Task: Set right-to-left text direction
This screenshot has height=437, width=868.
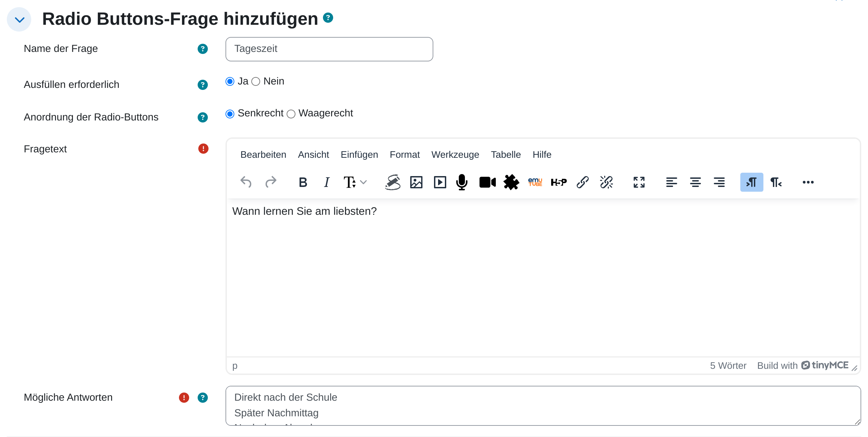Action: coord(776,182)
